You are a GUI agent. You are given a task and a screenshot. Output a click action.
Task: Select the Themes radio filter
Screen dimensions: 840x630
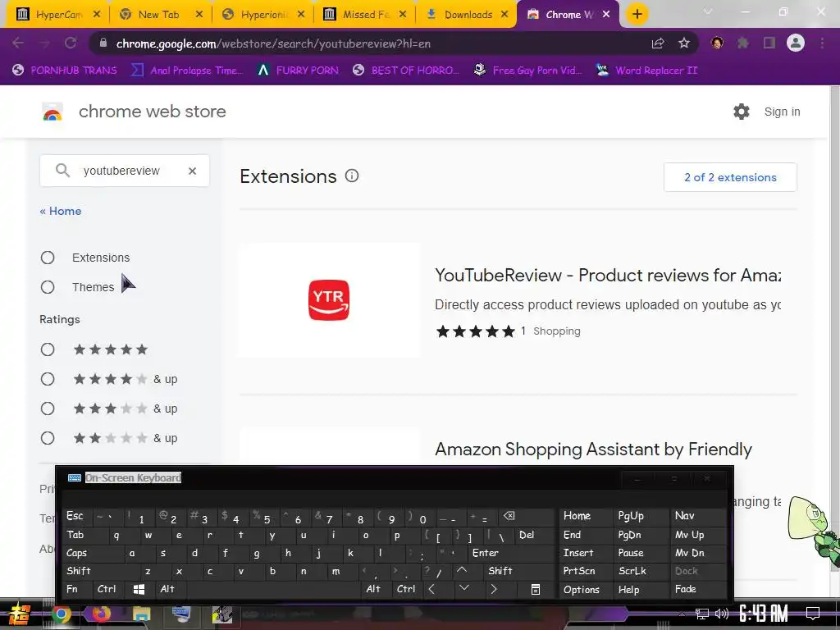pos(48,287)
